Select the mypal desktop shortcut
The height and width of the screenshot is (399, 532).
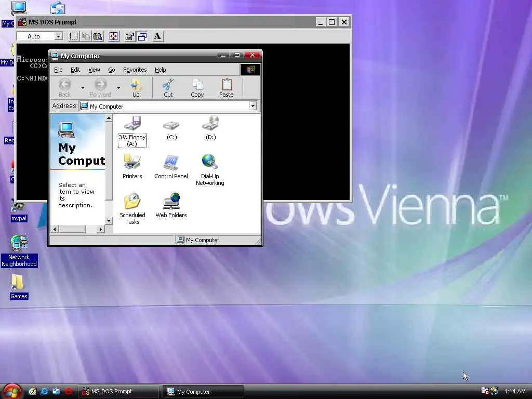click(19, 210)
